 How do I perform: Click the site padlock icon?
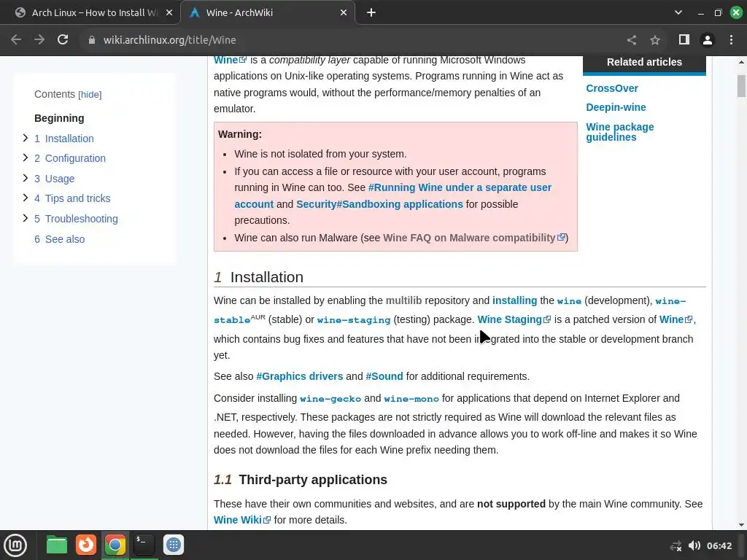point(92,41)
